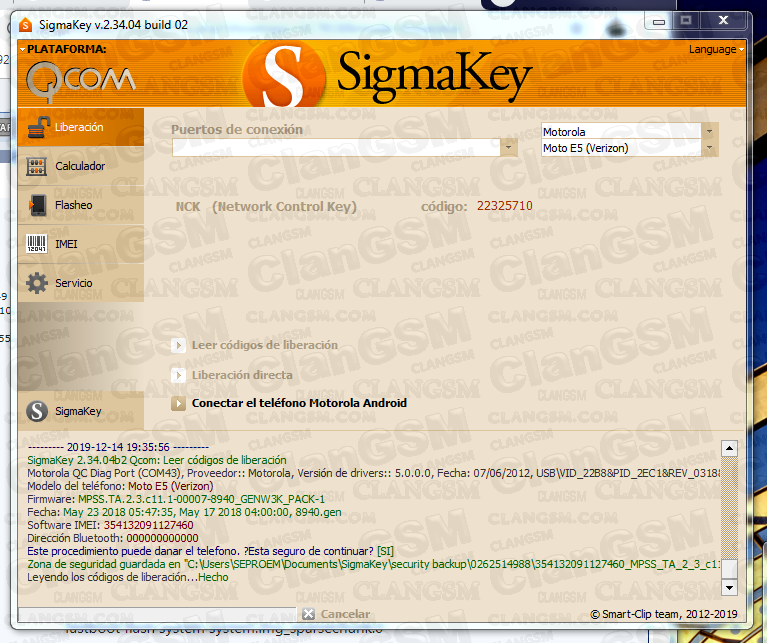Expand the Motorola brand dropdown
This screenshot has height=643, width=767.
[709, 132]
